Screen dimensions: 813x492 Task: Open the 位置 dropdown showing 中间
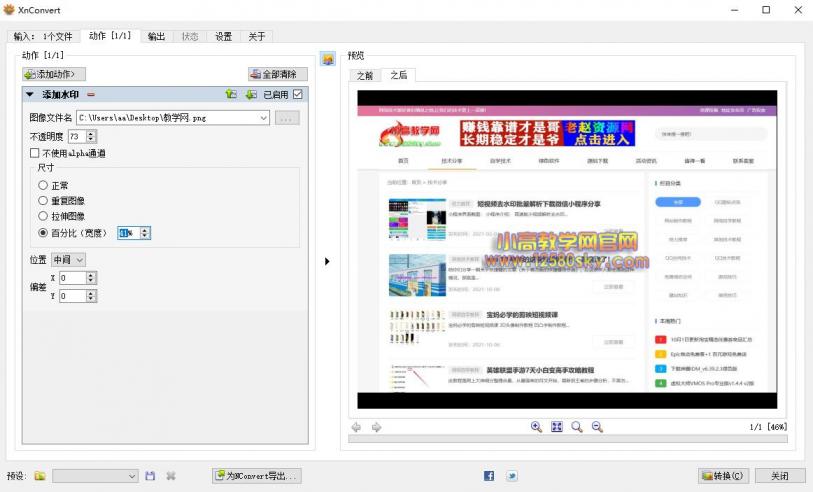(x=68, y=259)
